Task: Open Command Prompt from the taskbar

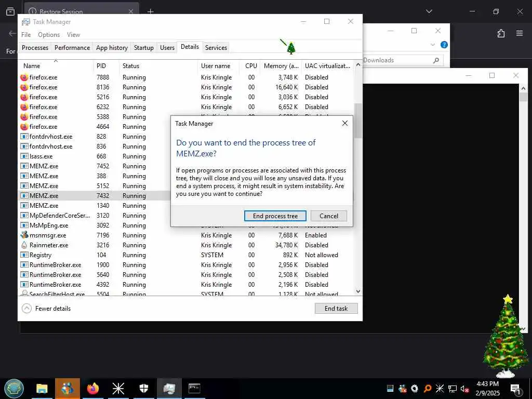Action: point(194,389)
